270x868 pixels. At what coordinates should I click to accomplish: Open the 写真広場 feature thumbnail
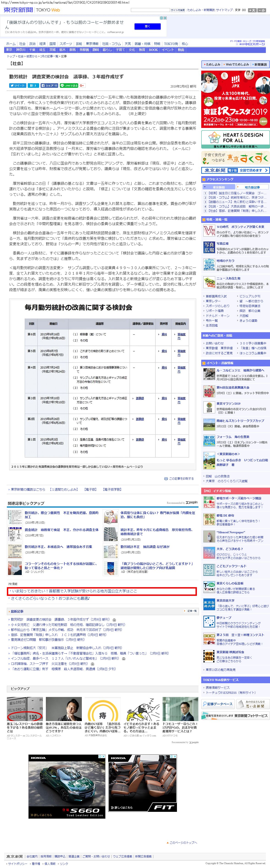pyautogui.click(x=209, y=247)
